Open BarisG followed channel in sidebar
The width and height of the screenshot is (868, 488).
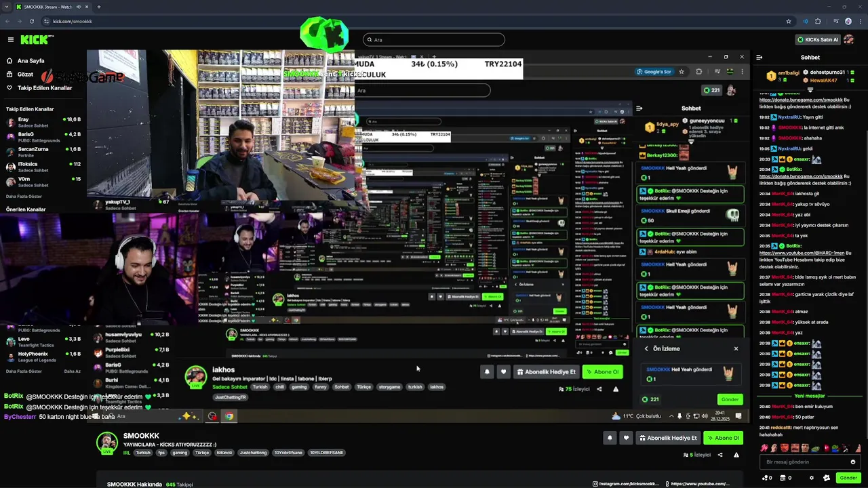click(43, 137)
